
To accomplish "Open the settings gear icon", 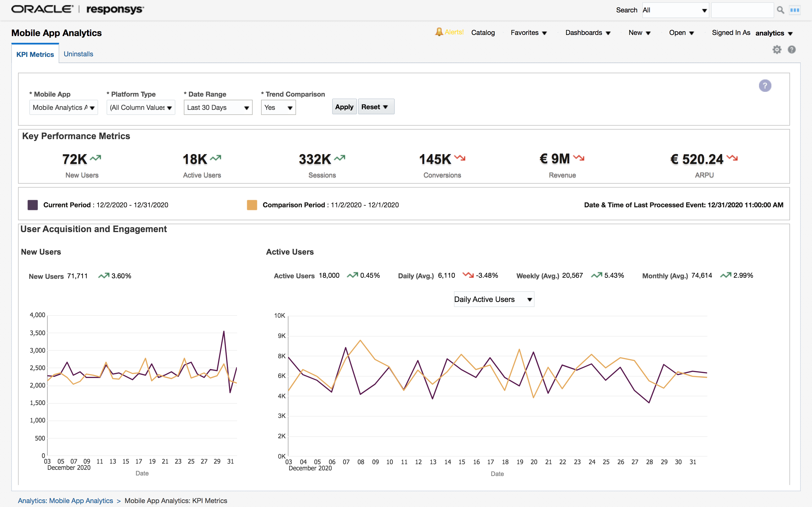I will coord(777,49).
